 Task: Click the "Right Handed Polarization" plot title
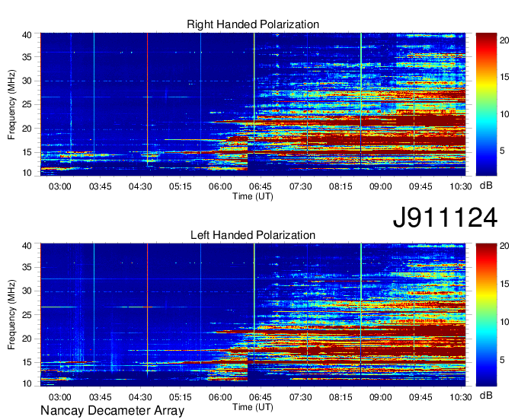[x=253, y=24]
